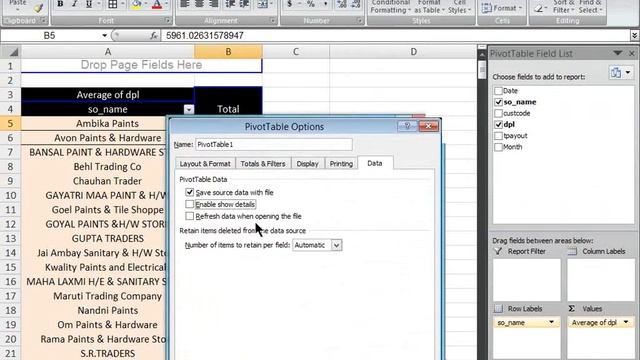Toggle Italic formatting in the ribbon
This screenshot has height=360, width=640.
click(74, 4)
